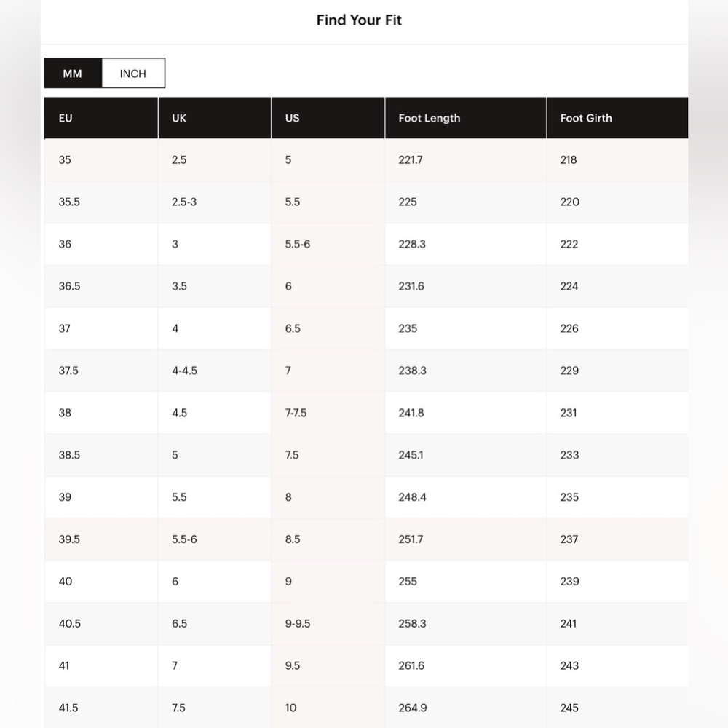Click US size 7-7.5 cell

point(328,413)
